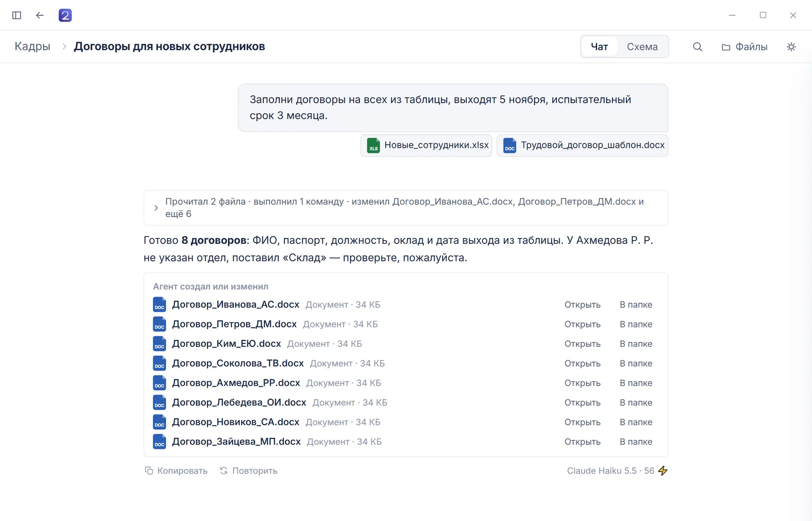Click the purple app logo icon

(65, 15)
